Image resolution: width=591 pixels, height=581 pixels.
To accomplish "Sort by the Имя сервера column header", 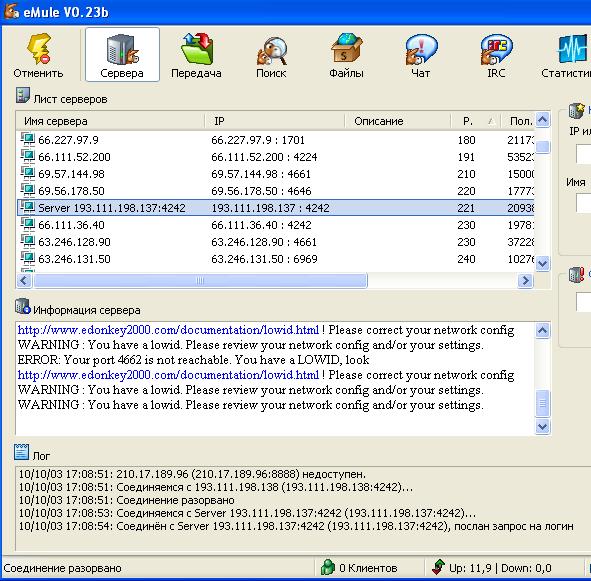I will pos(110,121).
